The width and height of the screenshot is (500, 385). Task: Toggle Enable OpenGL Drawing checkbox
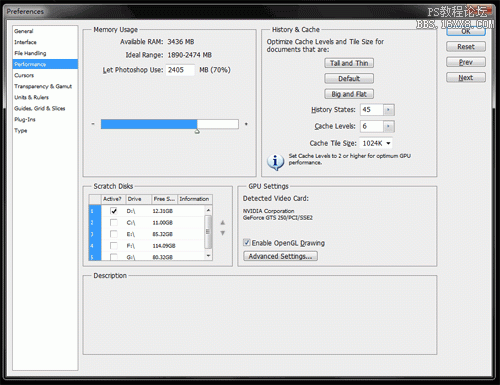247,242
